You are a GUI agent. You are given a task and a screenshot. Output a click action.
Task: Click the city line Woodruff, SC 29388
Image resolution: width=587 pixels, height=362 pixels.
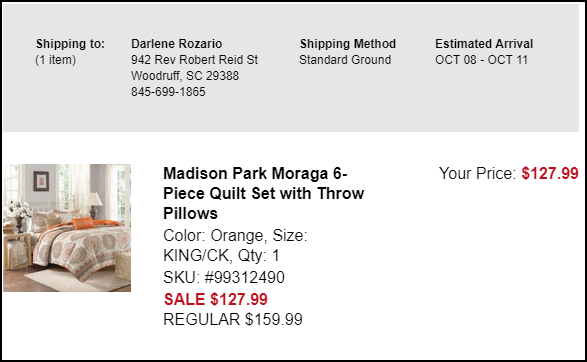[x=185, y=76]
